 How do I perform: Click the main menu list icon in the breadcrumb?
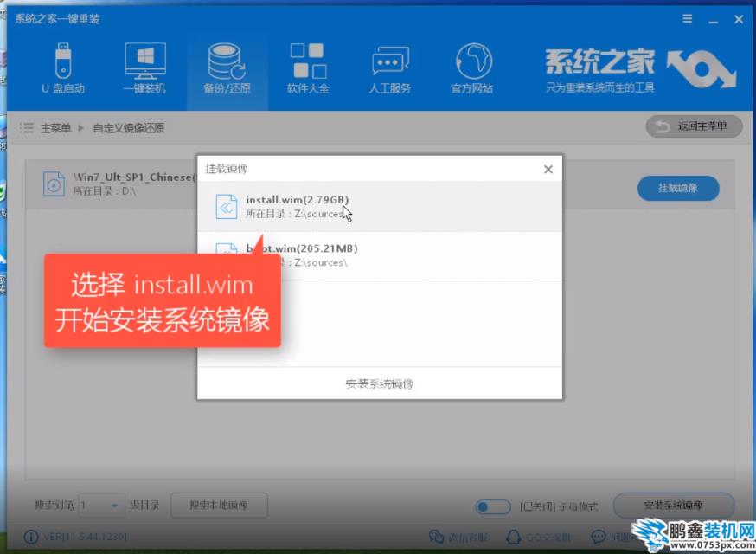27,128
